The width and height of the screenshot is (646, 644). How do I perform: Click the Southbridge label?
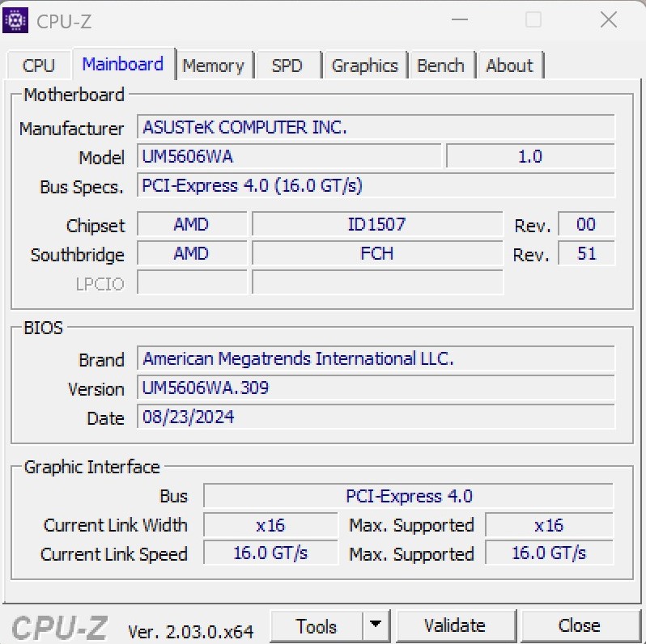point(77,256)
